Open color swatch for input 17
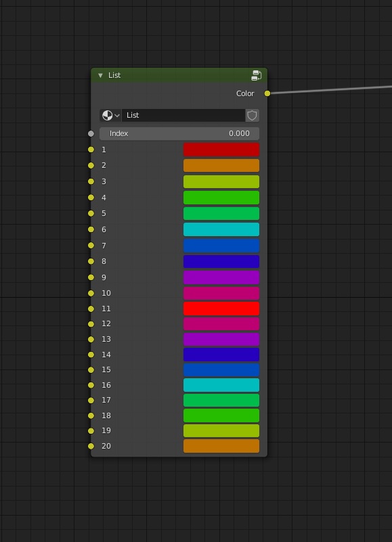392x542 pixels. (221, 401)
